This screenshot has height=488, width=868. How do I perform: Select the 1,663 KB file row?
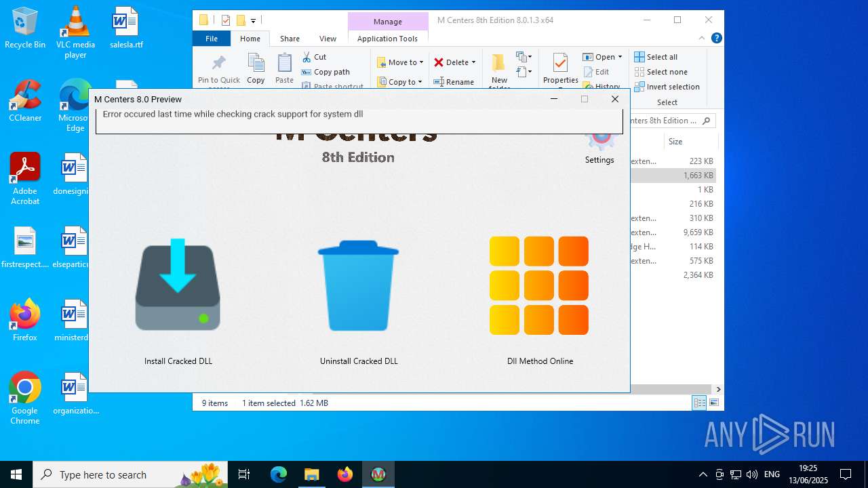673,175
